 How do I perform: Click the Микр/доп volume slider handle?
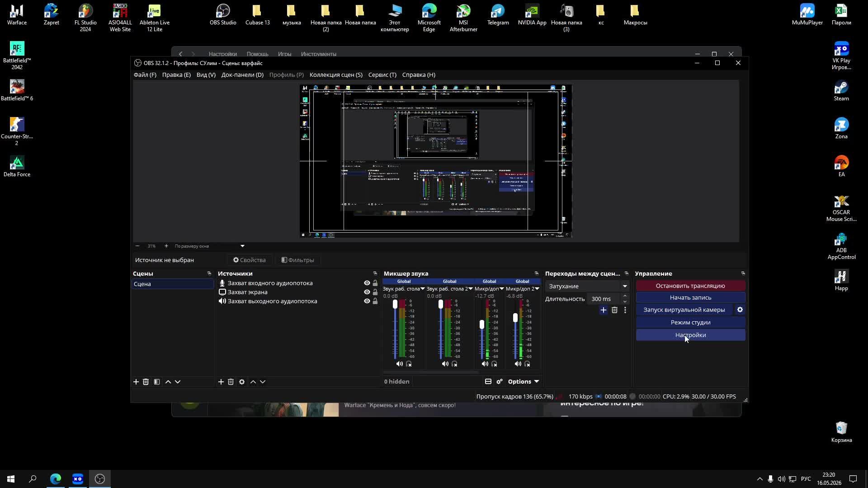pyautogui.click(x=482, y=324)
